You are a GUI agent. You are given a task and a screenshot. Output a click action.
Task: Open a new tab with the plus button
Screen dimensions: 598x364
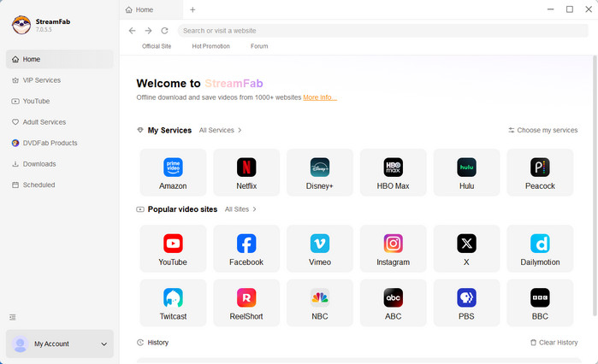click(192, 9)
